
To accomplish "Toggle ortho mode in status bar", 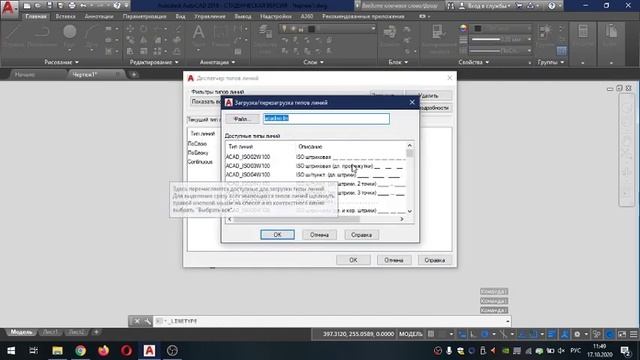I will 473,334.
